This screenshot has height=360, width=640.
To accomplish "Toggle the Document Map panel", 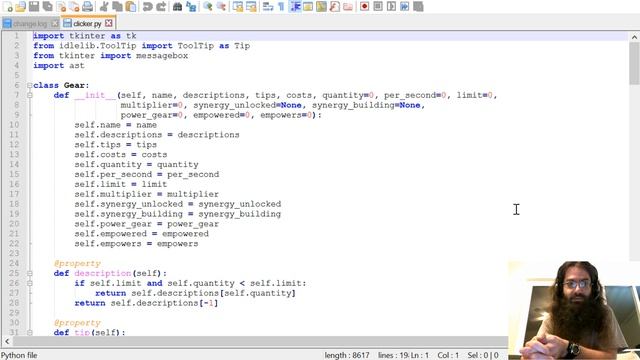I will click(x=321, y=6).
